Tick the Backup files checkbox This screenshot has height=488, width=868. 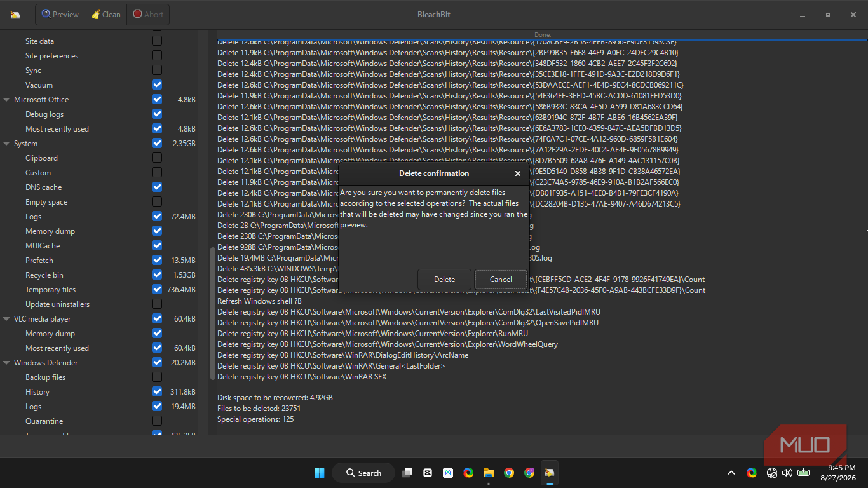click(157, 377)
